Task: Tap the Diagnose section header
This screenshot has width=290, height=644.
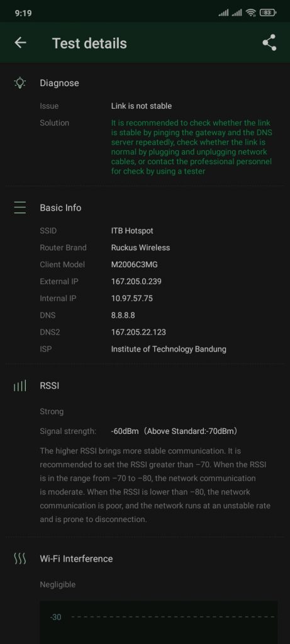Action: (x=60, y=83)
